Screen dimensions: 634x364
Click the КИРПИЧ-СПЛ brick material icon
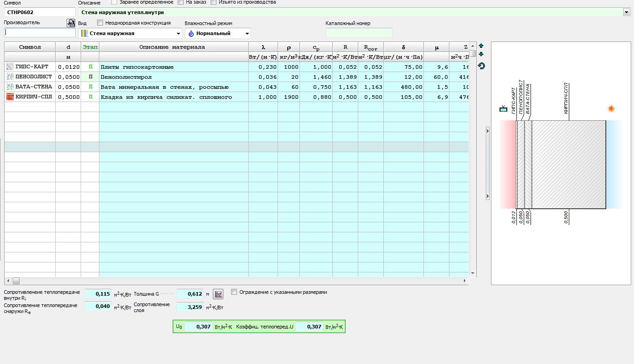coord(10,97)
